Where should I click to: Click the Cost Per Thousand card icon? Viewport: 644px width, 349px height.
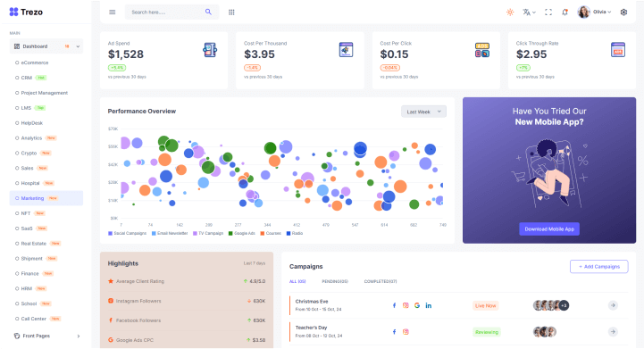[x=346, y=50]
